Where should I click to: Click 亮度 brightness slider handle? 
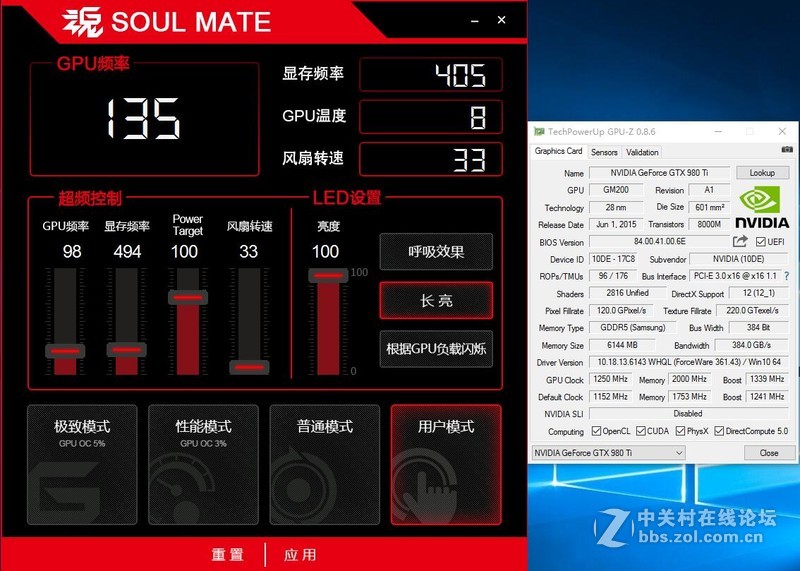click(328, 276)
